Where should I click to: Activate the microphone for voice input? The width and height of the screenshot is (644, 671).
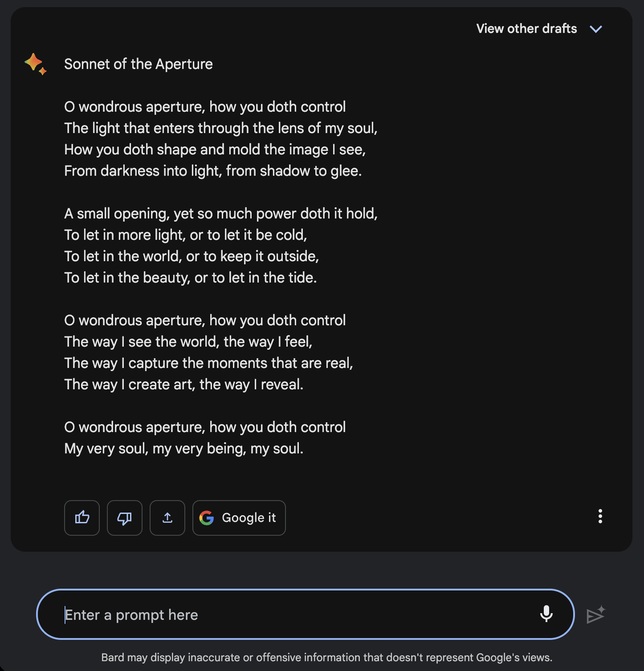pos(546,614)
